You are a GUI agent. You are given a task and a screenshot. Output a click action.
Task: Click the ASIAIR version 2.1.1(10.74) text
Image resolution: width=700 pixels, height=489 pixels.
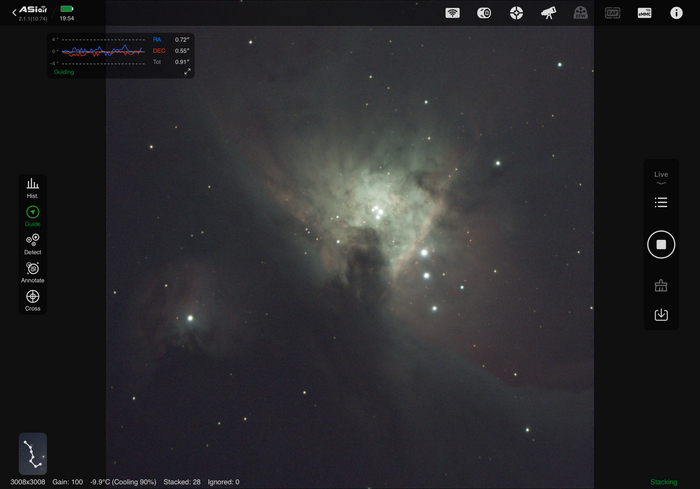(33, 19)
